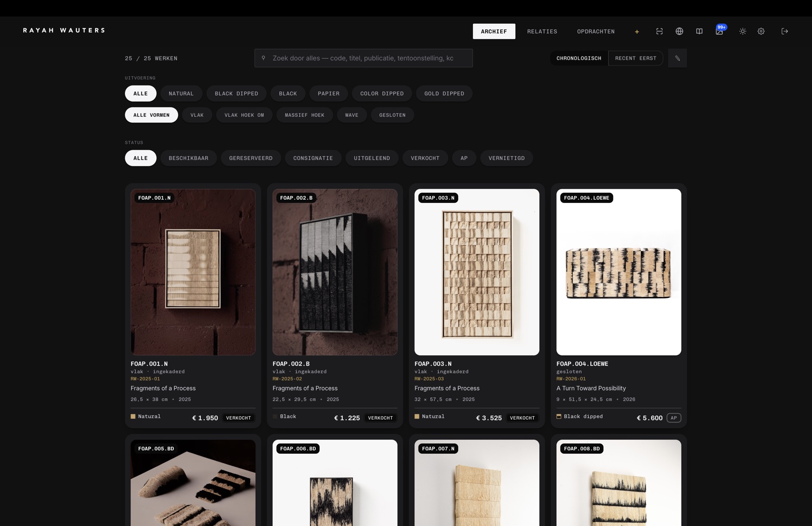The image size is (812, 526).
Task: Toggle the Black finish filter chip
Action: click(x=288, y=94)
